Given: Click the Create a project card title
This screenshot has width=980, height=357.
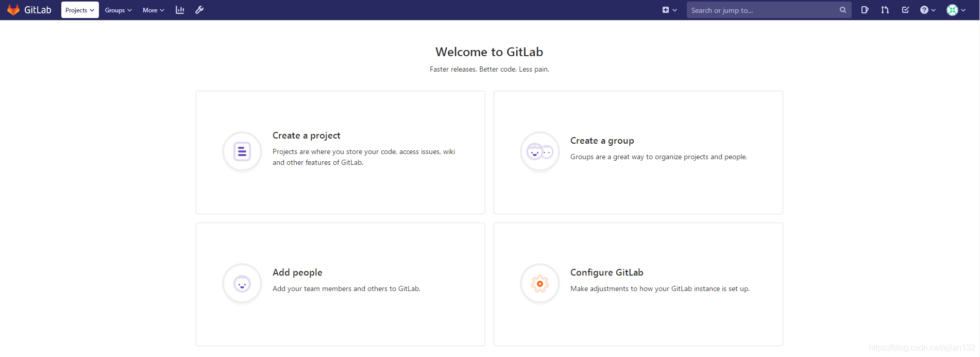Looking at the screenshot, I should click(x=307, y=135).
